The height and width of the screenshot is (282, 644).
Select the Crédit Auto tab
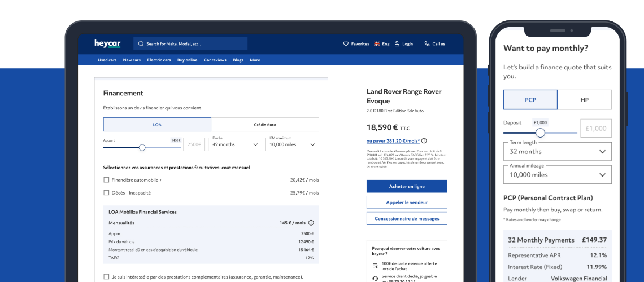pyautogui.click(x=265, y=124)
